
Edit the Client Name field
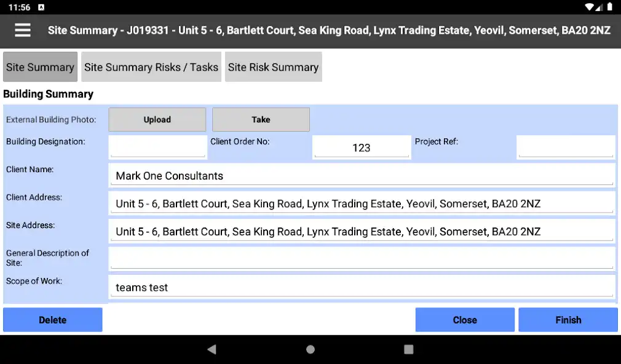coord(362,175)
